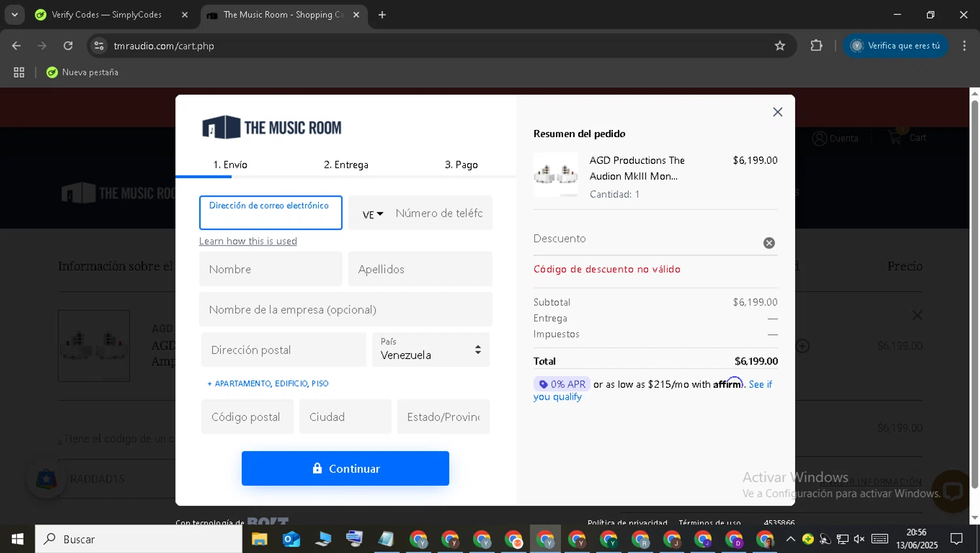Open File Explorer from taskbar
Viewport: 980px width, 553px height.
pos(259,539)
